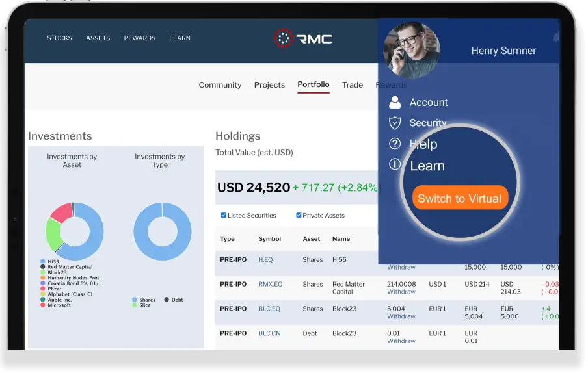588x373 pixels.
Task: Click the Security shield icon
Action: pyautogui.click(x=395, y=123)
